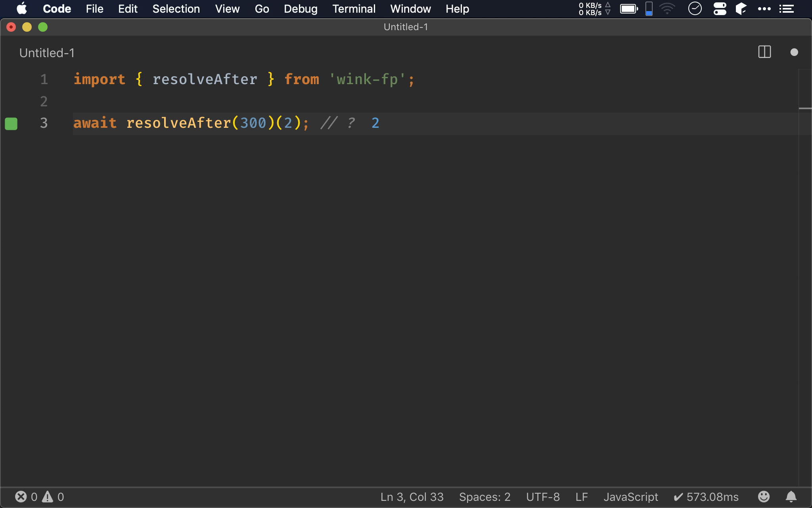The image size is (812, 508).
Task: Click the clock/timer icon in the menu bar
Action: click(695, 9)
